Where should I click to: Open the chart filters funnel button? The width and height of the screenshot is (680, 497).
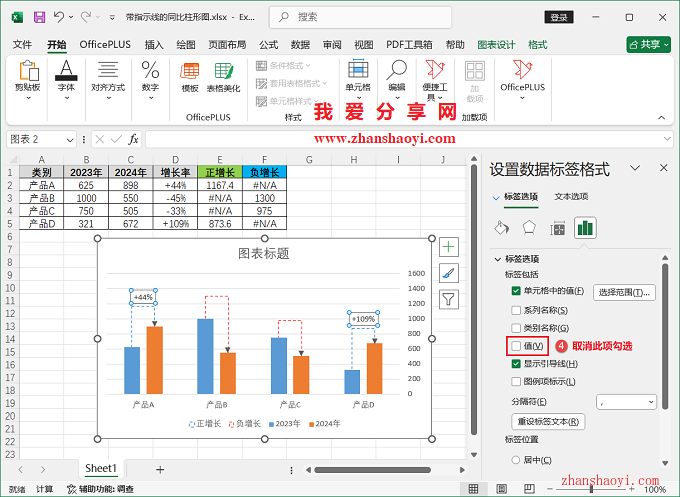coord(449,299)
